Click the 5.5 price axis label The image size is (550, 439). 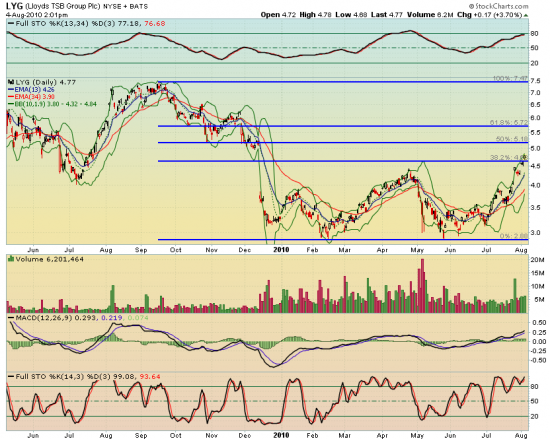coord(535,133)
